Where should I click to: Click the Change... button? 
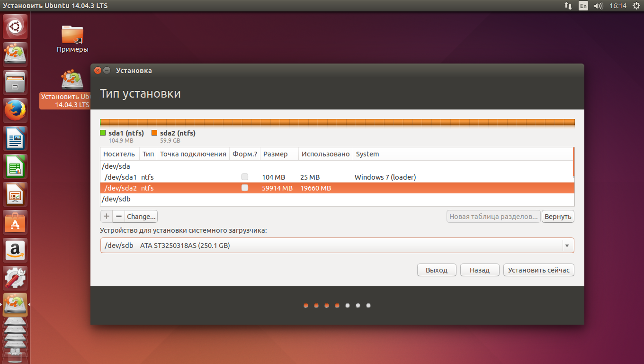click(141, 217)
